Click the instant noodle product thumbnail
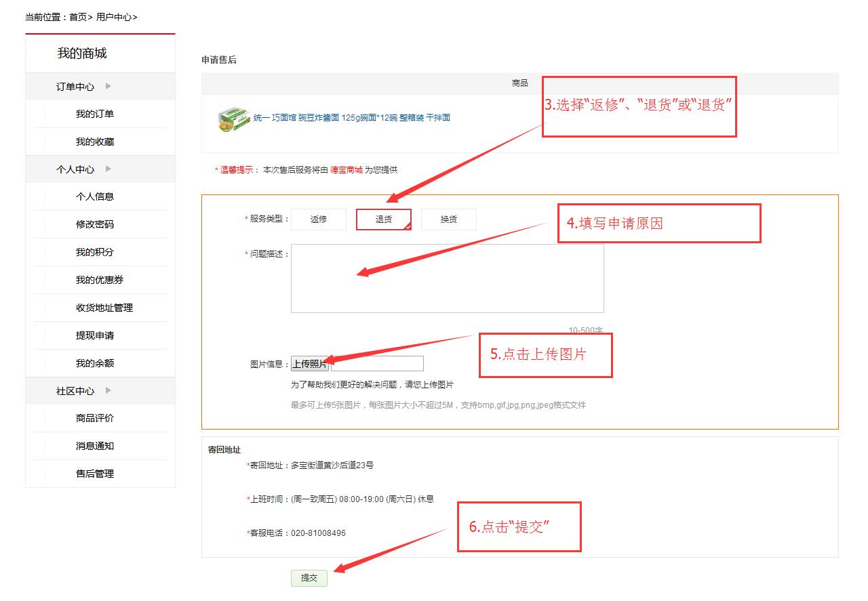Image resolution: width=868 pixels, height=601 pixels. [x=233, y=119]
